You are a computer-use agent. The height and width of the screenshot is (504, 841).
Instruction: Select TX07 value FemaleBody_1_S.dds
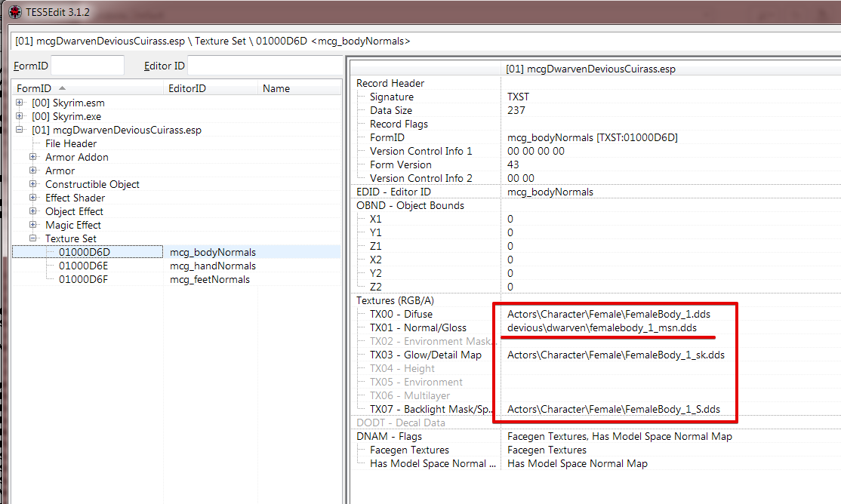614,409
